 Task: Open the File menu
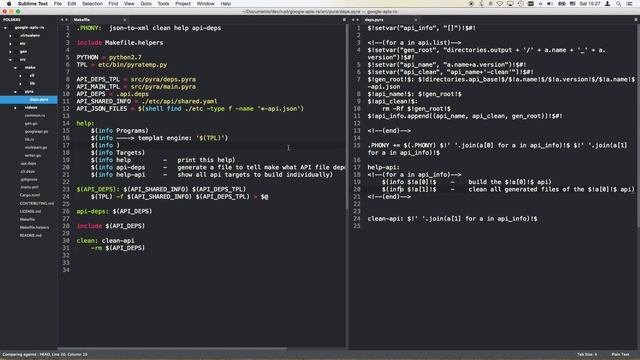[x=58, y=4]
